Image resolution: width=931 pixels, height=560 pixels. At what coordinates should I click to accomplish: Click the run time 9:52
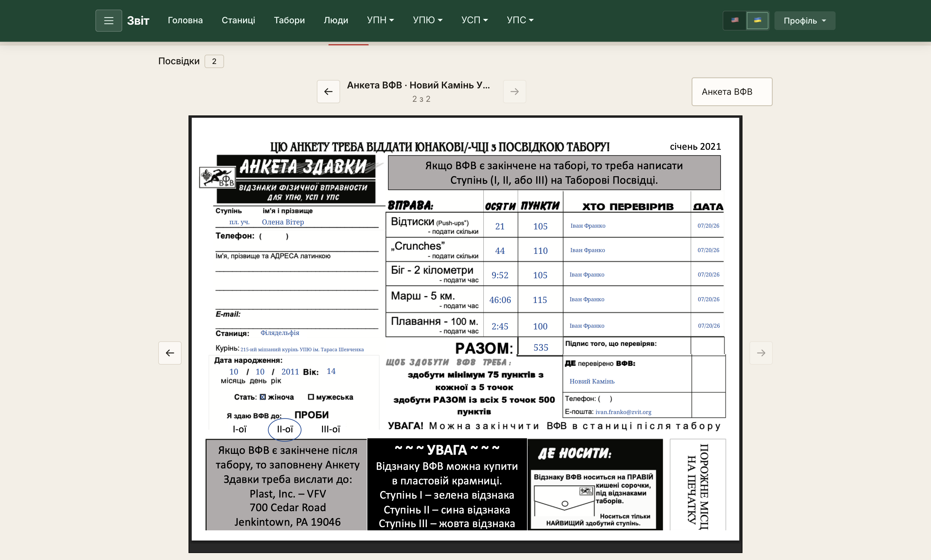tap(500, 275)
